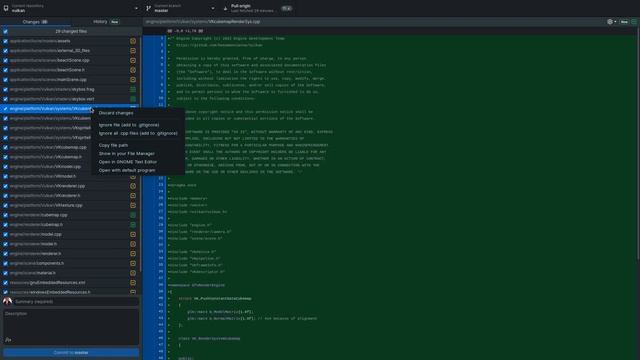Click modified status icon for VKtexture.cpp
Image resolution: width=640 pixels, height=360 pixels.
(x=133, y=206)
